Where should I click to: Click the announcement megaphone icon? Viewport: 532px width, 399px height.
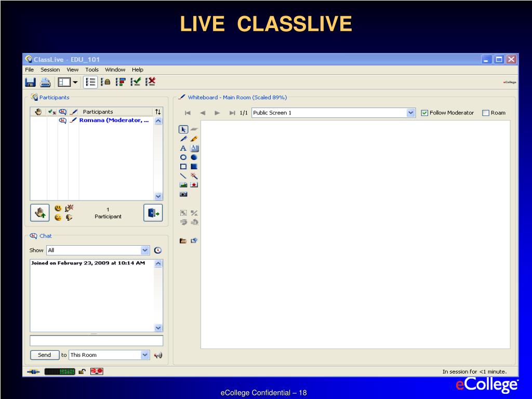point(158,355)
